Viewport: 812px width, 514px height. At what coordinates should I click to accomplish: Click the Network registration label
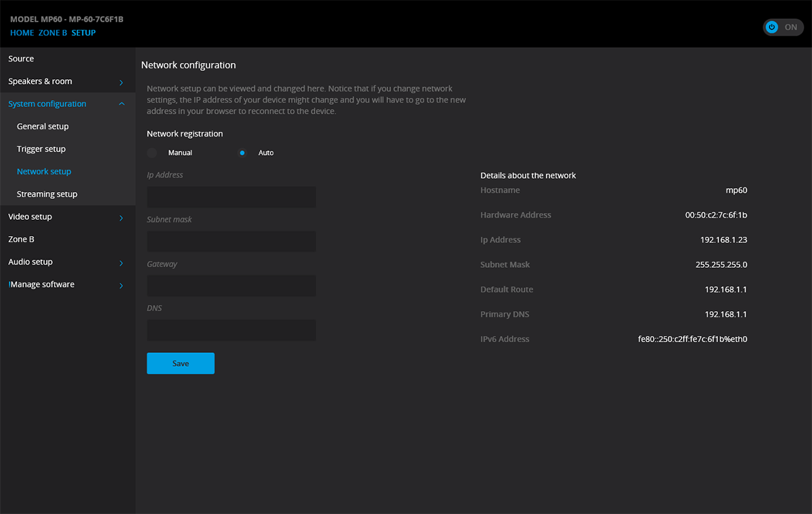click(x=185, y=134)
